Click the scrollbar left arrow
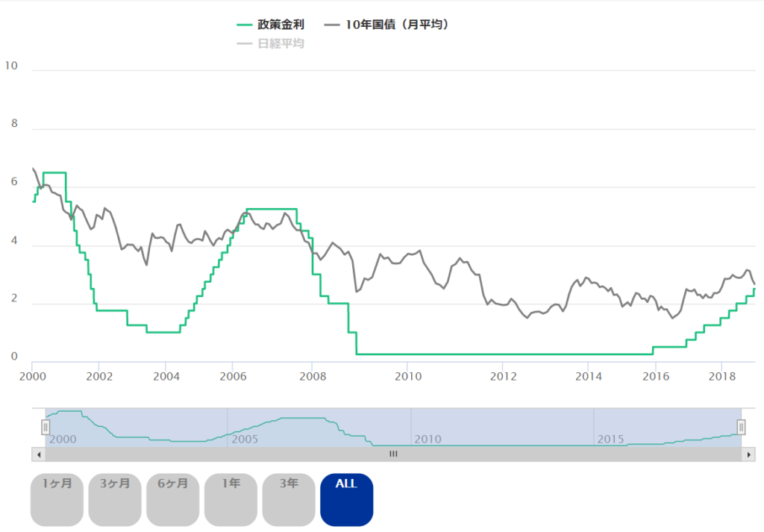The width and height of the screenshot is (764, 532). click(37, 454)
